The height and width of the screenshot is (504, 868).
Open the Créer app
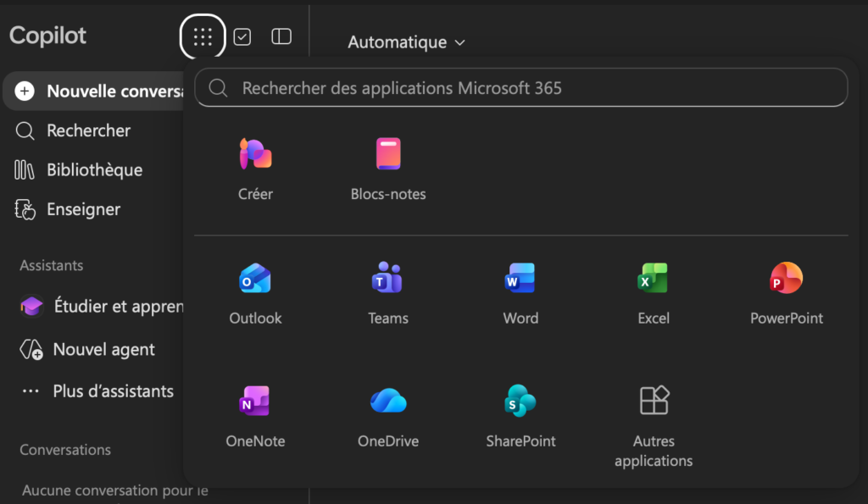click(255, 169)
